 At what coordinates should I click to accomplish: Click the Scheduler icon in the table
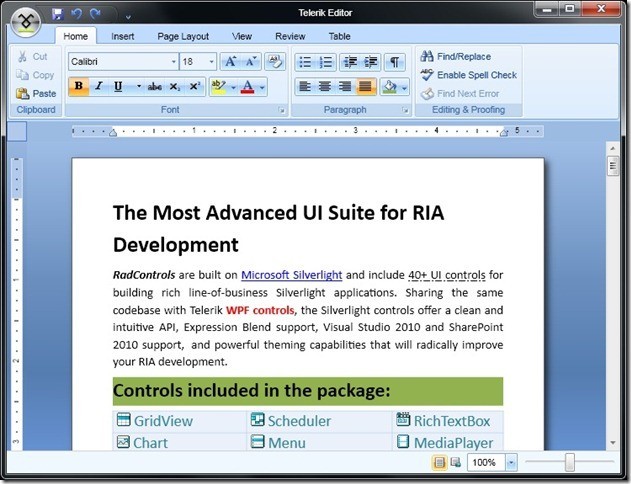point(257,419)
